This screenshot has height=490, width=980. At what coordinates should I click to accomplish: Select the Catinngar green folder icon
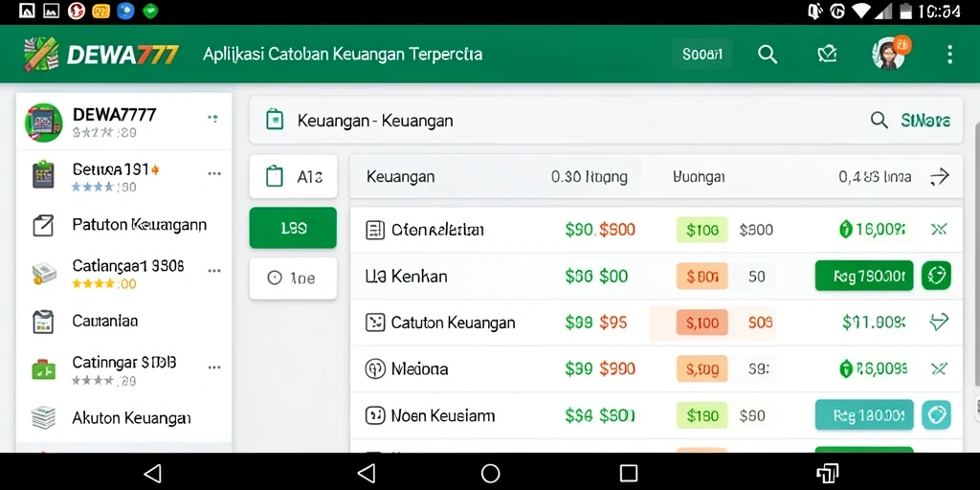click(x=44, y=369)
